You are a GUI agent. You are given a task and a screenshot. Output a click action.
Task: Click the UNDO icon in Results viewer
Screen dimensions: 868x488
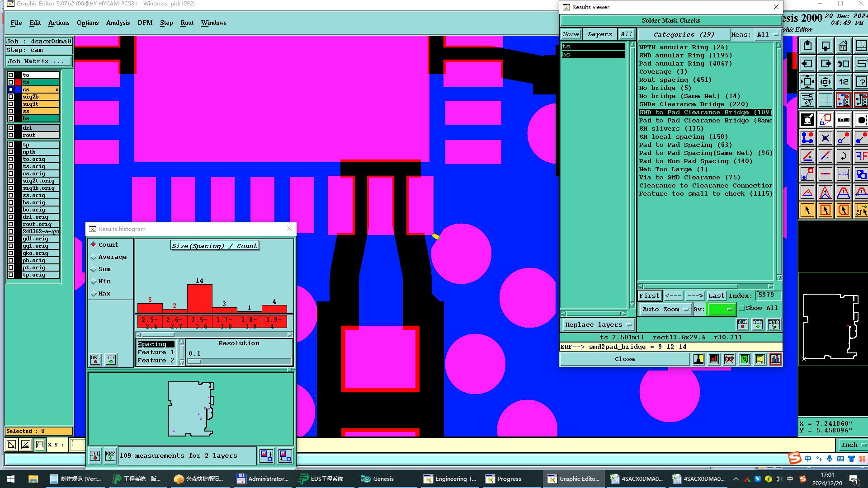point(774,324)
